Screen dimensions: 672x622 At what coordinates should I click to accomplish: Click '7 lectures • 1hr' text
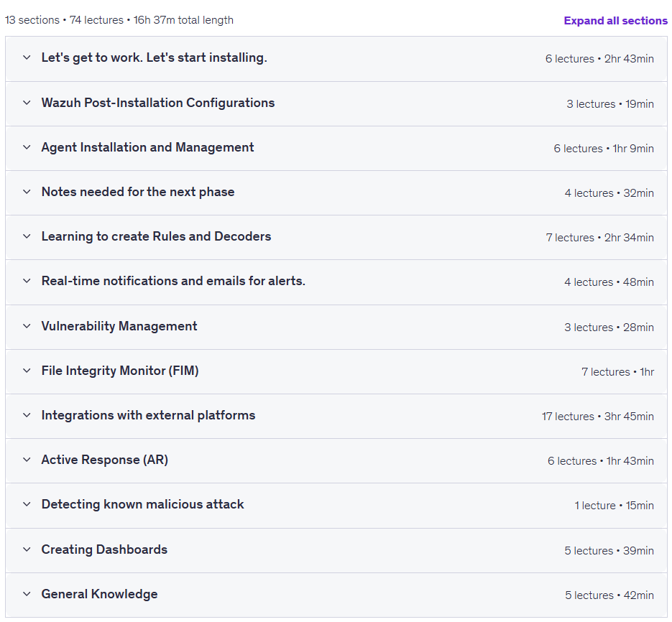[617, 372]
